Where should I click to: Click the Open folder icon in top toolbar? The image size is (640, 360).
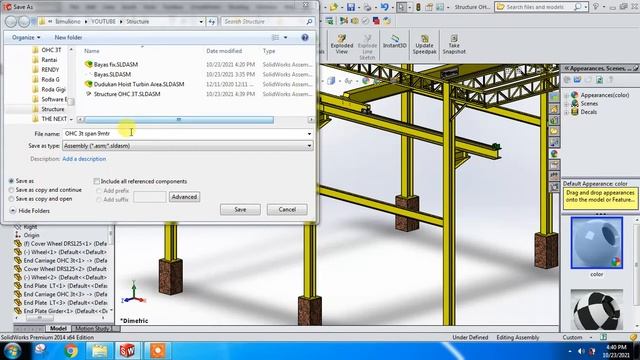click(x=334, y=7)
